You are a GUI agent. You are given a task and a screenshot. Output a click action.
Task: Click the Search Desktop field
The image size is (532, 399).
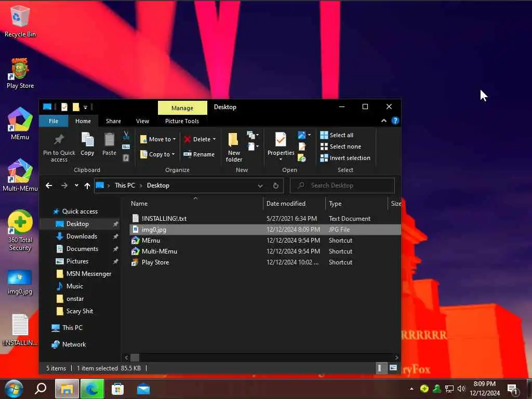[342, 185]
